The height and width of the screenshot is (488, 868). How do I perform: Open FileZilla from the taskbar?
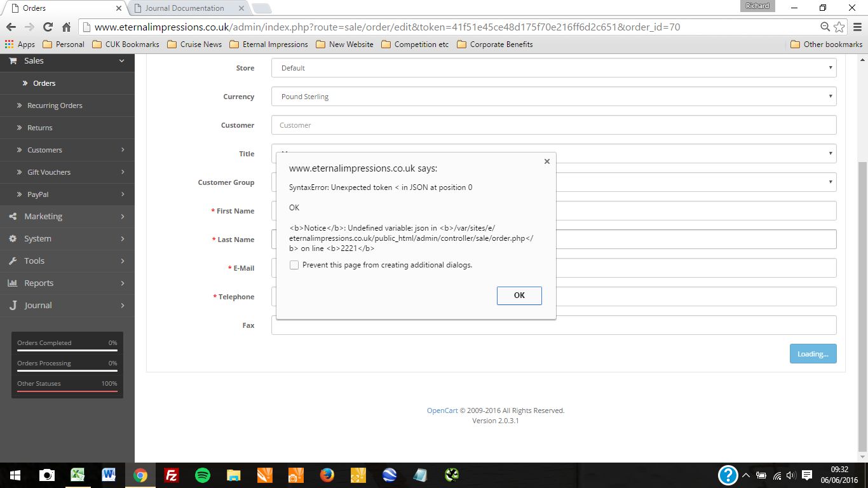171,475
